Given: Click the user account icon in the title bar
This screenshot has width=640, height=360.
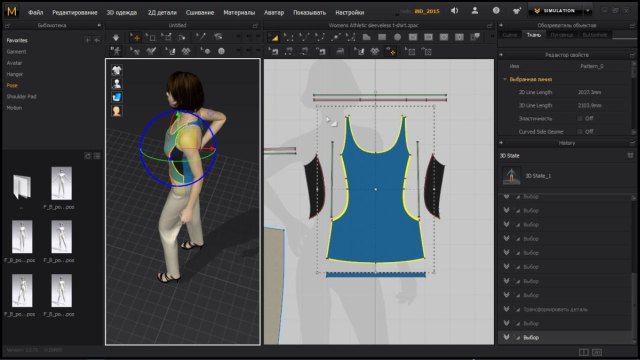Looking at the screenshot, I should coord(475,11).
